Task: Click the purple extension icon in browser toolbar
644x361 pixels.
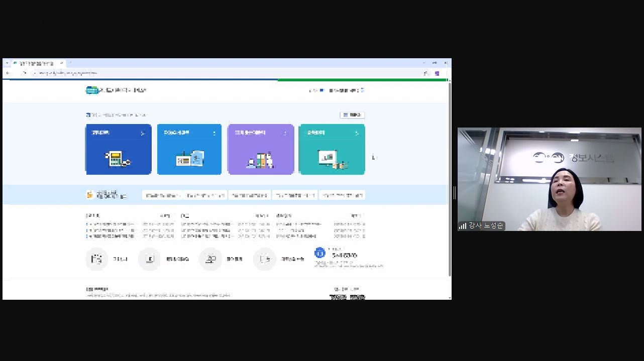Action: [x=437, y=73]
